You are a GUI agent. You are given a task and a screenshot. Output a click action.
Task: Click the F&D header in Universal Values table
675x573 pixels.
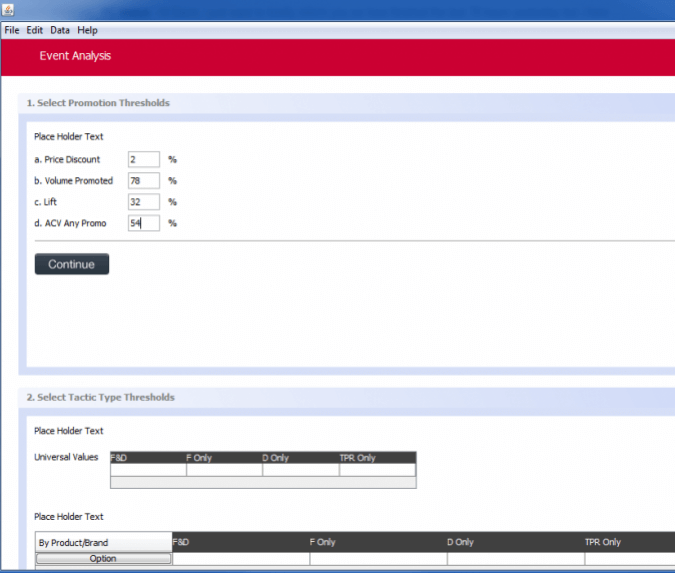[148, 458]
